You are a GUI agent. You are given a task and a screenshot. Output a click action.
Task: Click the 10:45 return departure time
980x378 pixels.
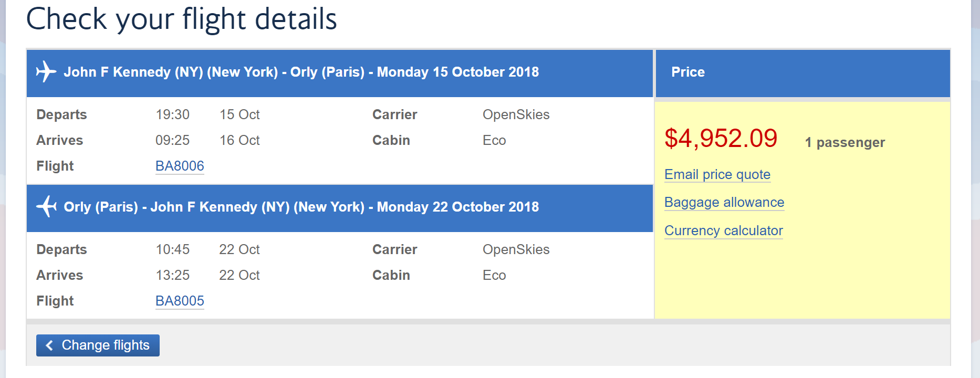click(172, 249)
